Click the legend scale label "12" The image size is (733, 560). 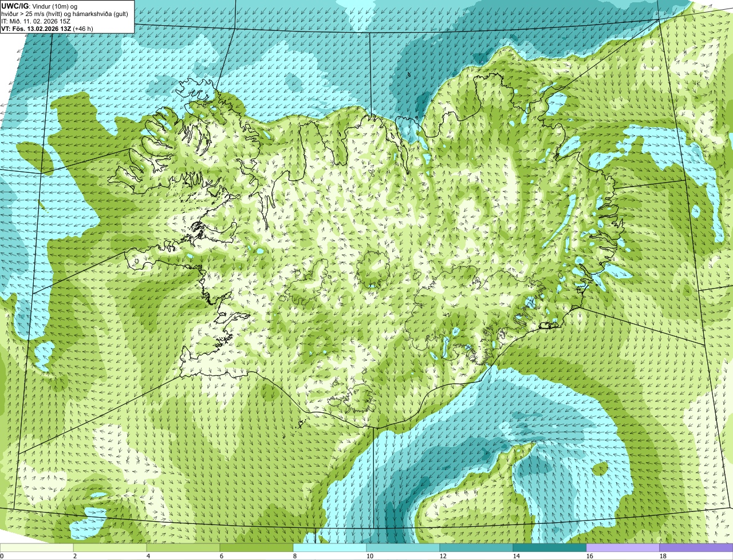pyautogui.click(x=443, y=556)
